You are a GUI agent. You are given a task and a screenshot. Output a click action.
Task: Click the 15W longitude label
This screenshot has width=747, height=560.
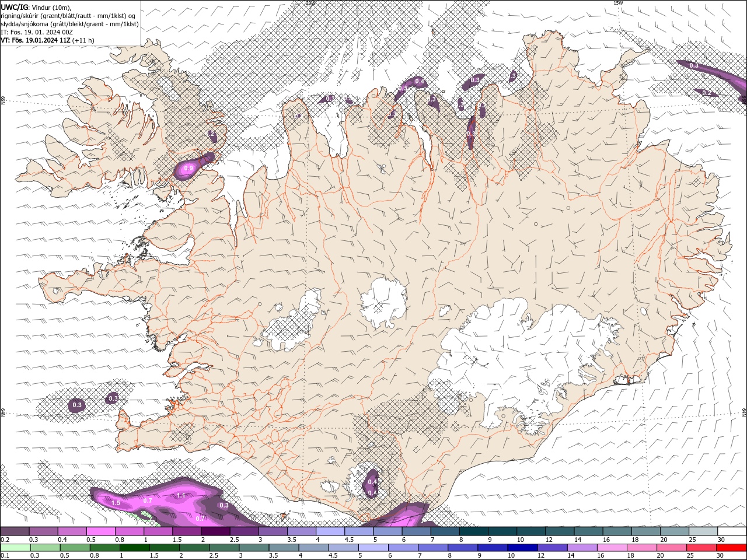618,3
